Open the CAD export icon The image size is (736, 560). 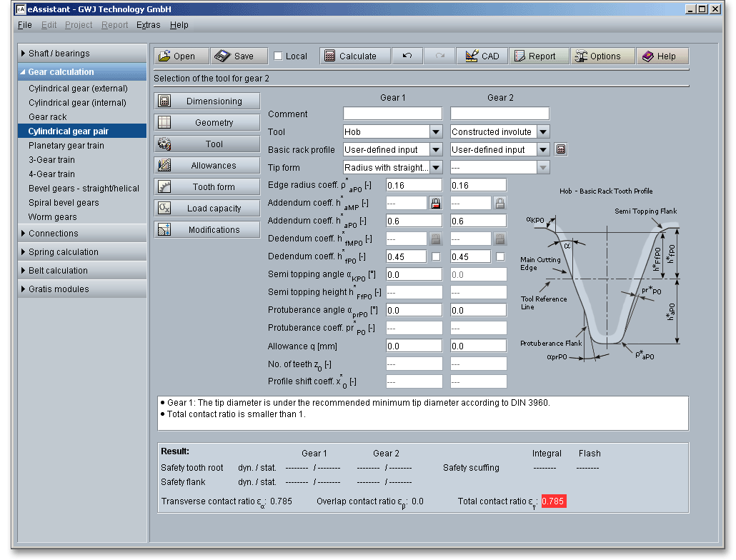pyautogui.click(x=472, y=56)
